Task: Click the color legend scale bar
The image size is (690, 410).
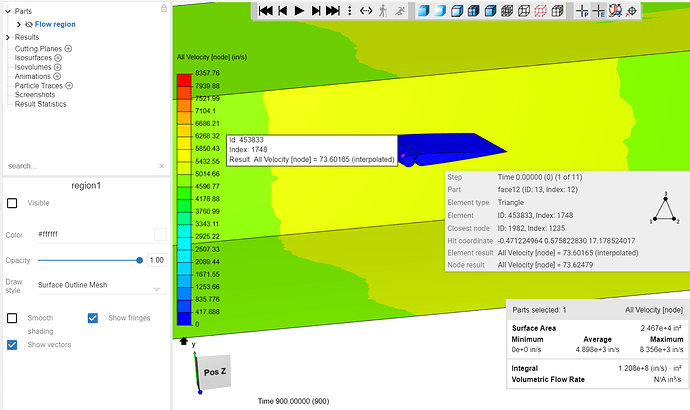Action: [184, 199]
